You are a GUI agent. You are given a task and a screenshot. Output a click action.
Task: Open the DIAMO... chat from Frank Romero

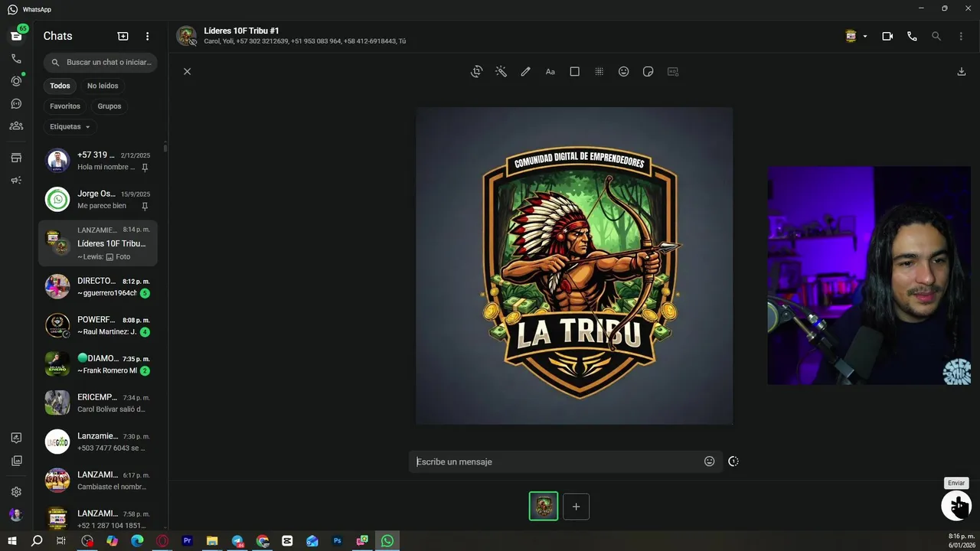pyautogui.click(x=98, y=364)
